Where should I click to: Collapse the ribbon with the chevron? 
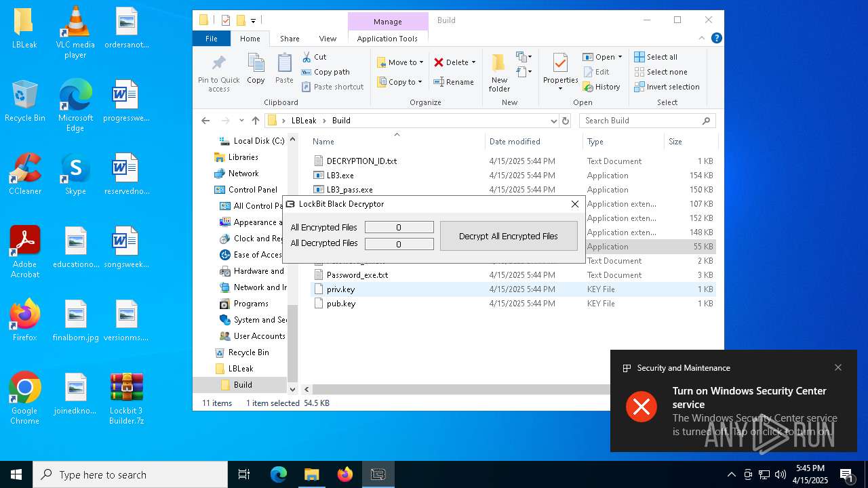[703, 39]
